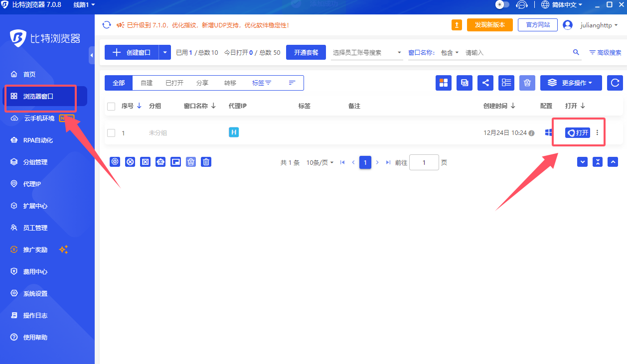
Task: Select the checkbox for window row 1
Action: click(111, 132)
